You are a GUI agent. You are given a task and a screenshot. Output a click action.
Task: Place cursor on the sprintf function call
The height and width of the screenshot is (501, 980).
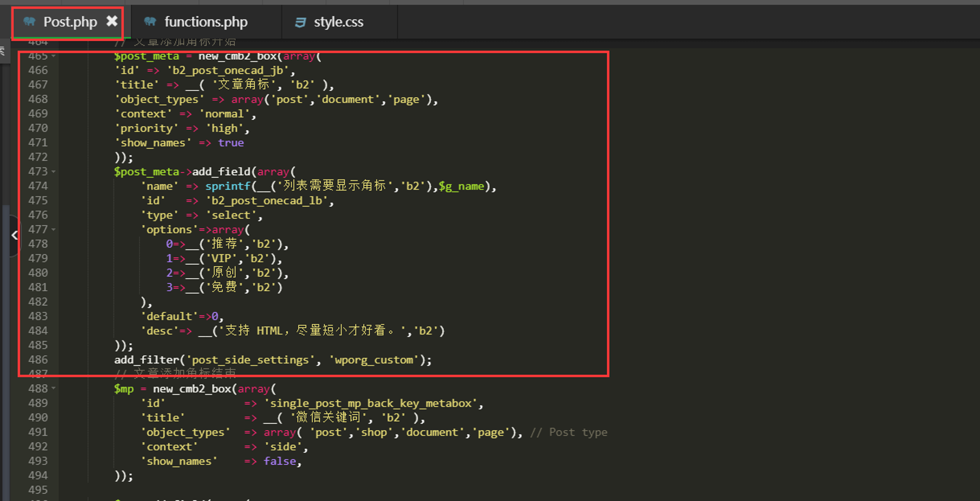(228, 186)
